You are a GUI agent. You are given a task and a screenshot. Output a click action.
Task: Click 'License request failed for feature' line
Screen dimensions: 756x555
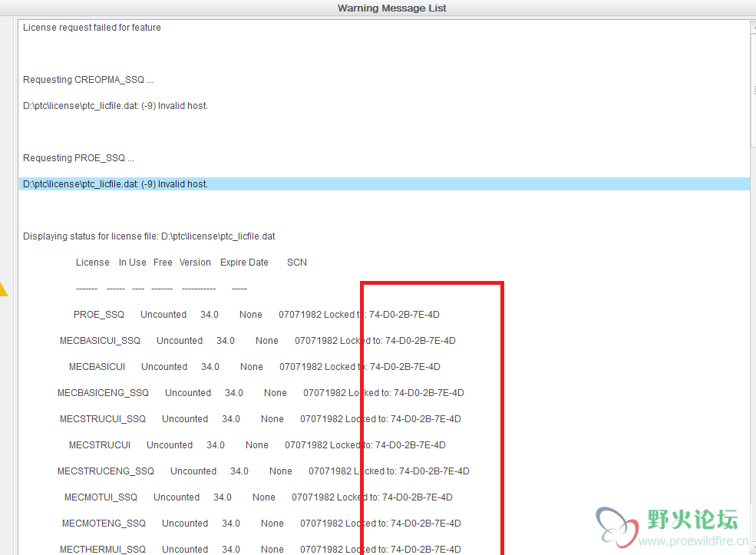pyautogui.click(x=91, y=28)
